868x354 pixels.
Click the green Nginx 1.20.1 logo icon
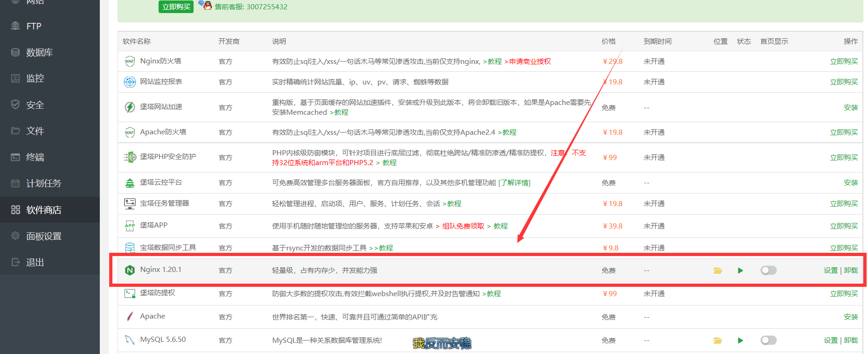[130, 270]
